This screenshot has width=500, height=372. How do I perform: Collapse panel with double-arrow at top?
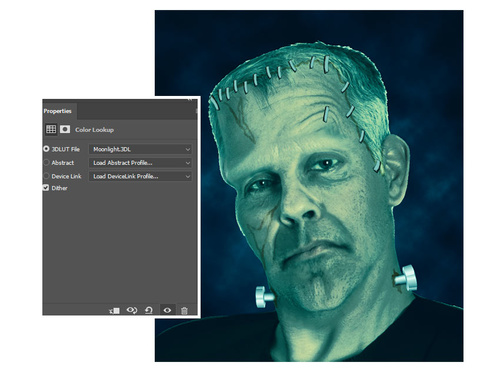point(190,99)
